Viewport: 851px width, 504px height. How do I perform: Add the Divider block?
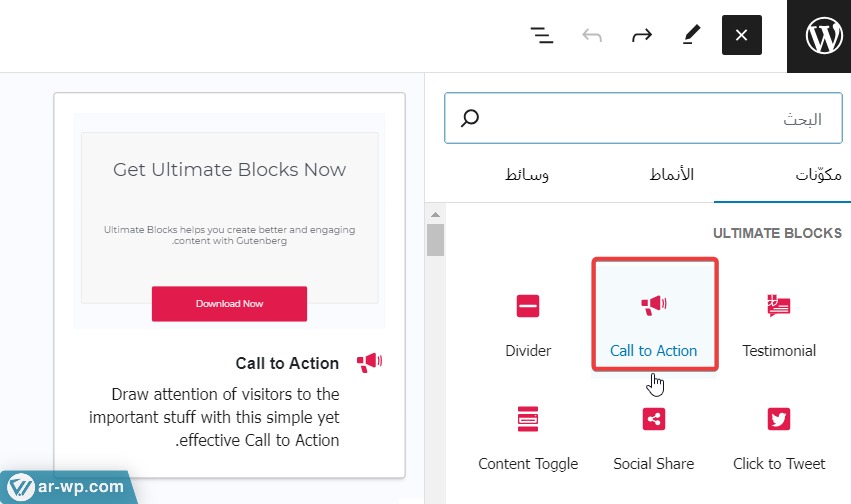tap(528, 307)
